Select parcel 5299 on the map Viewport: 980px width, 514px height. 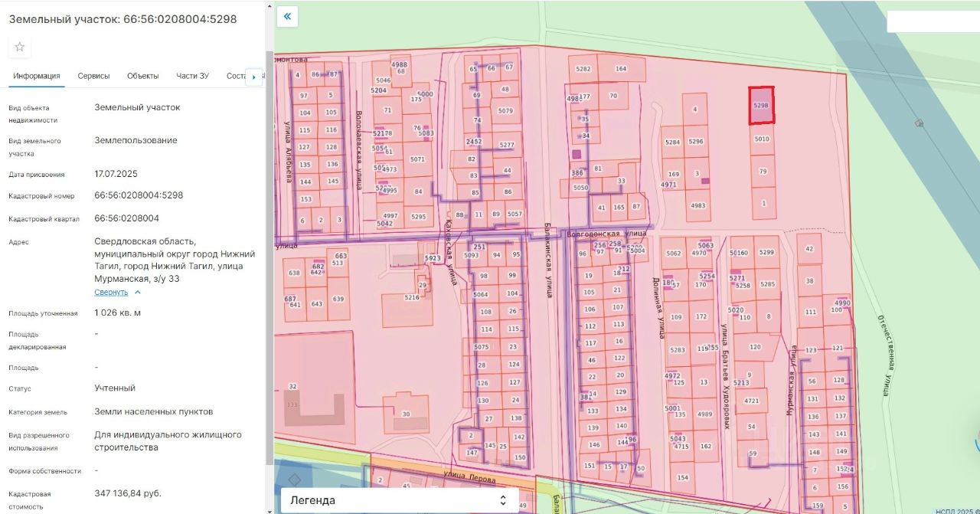pyautogui.click(x=766, y=253)
